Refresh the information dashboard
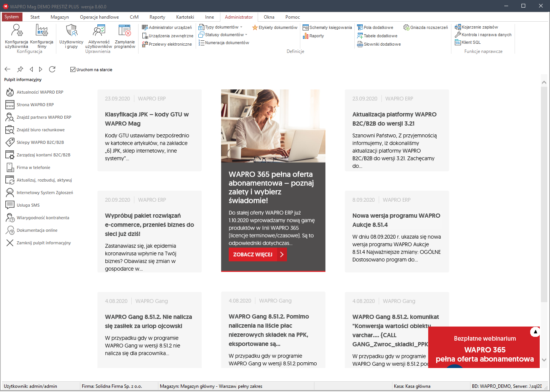The image size is (550, 392). [x=52, y=69]
